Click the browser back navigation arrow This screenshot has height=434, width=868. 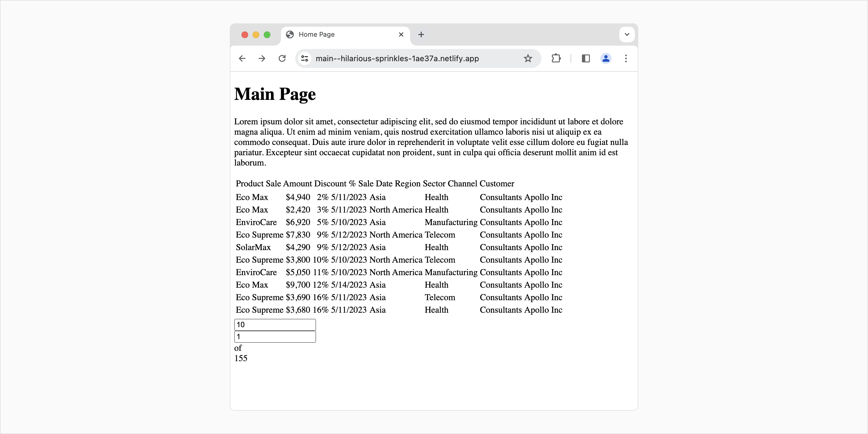pos(243,59)
